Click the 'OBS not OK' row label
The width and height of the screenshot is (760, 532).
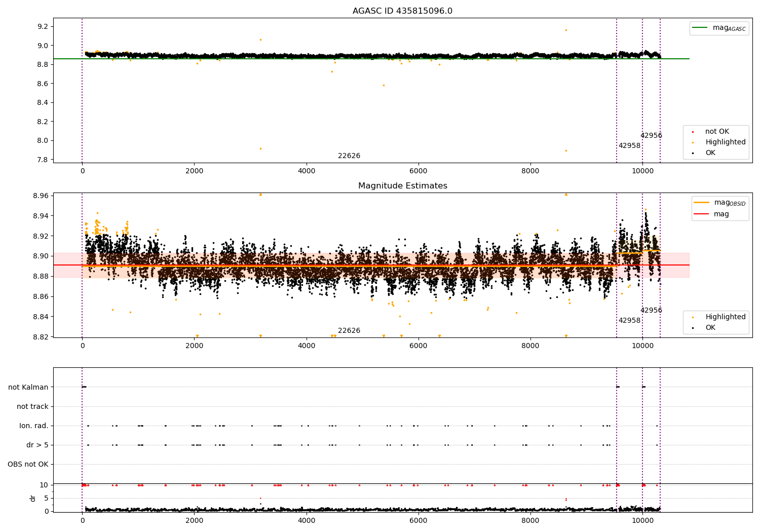[x=28, y=464]
